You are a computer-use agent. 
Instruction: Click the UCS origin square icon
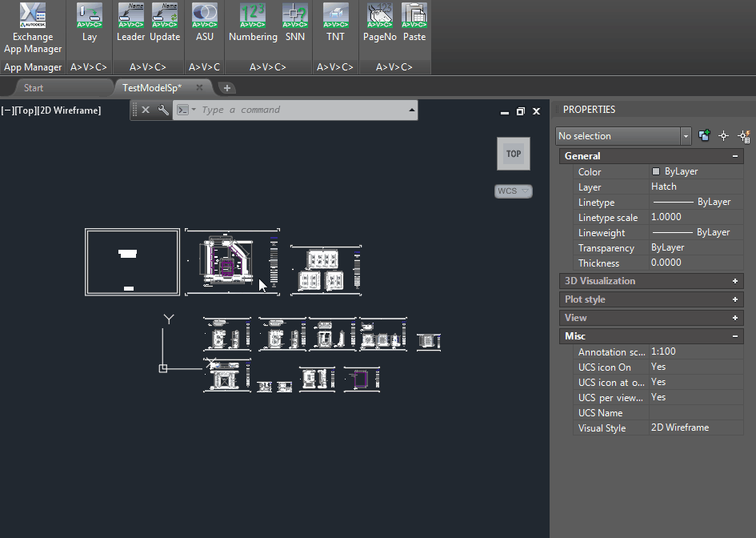point(163,368)
